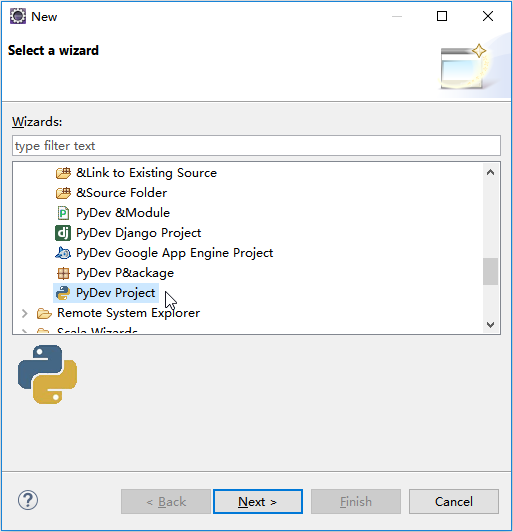Click the Remote System Explorer folder icon

pyautogui.click(x=44, y=313)
